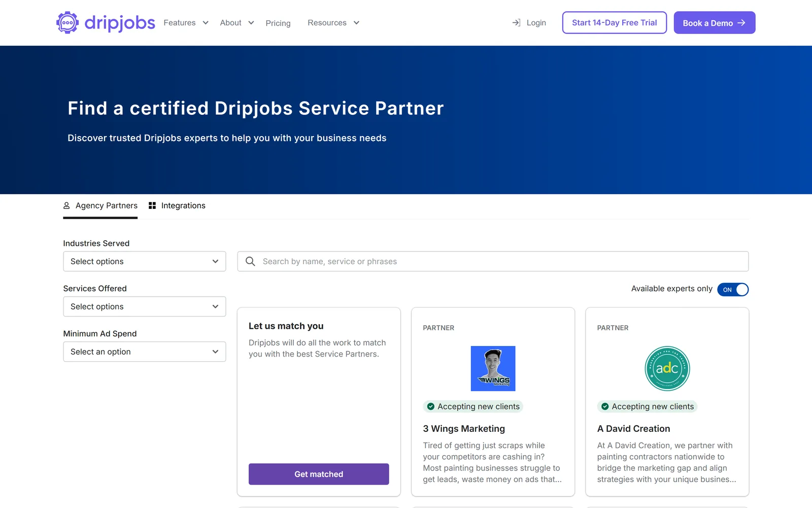Switch to Integrations tab
The width and height of the screenshot is (812, 508).
point(177,206)
